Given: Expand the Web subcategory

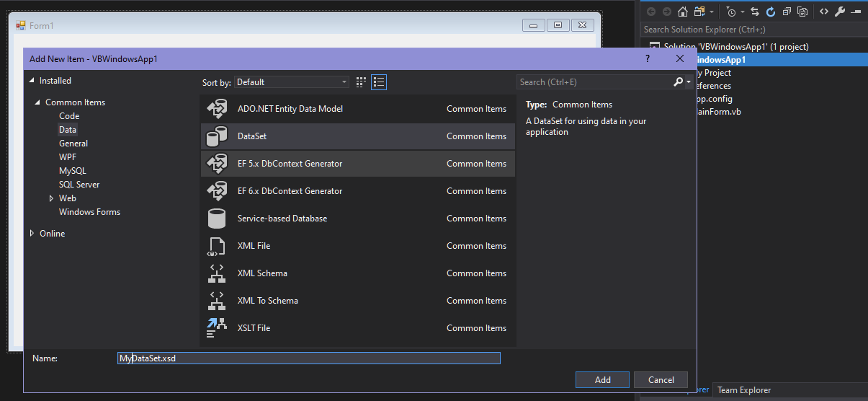Looking at the screenshot, I should 51,198.
